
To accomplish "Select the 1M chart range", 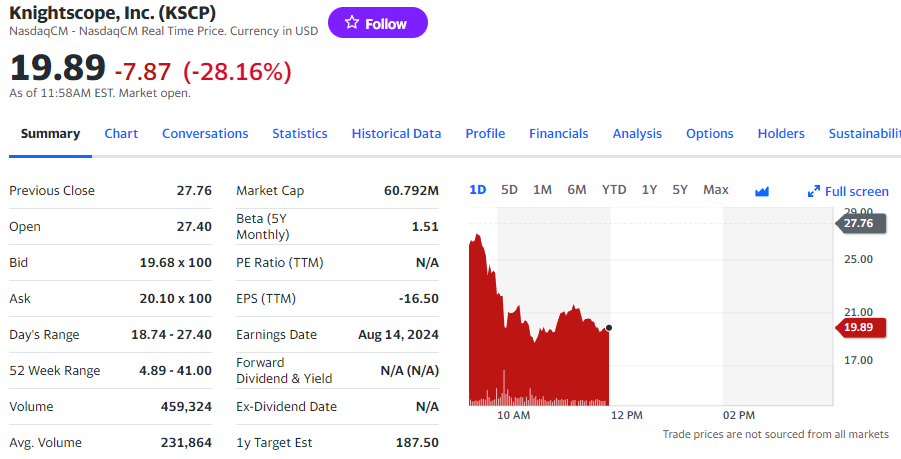I will [542, 190].
